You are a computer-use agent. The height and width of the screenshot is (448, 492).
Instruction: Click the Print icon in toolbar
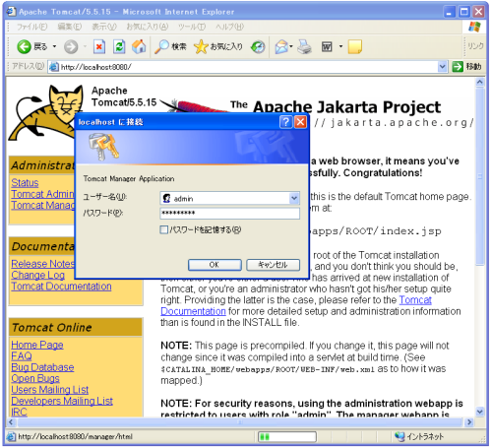[304, 47]
